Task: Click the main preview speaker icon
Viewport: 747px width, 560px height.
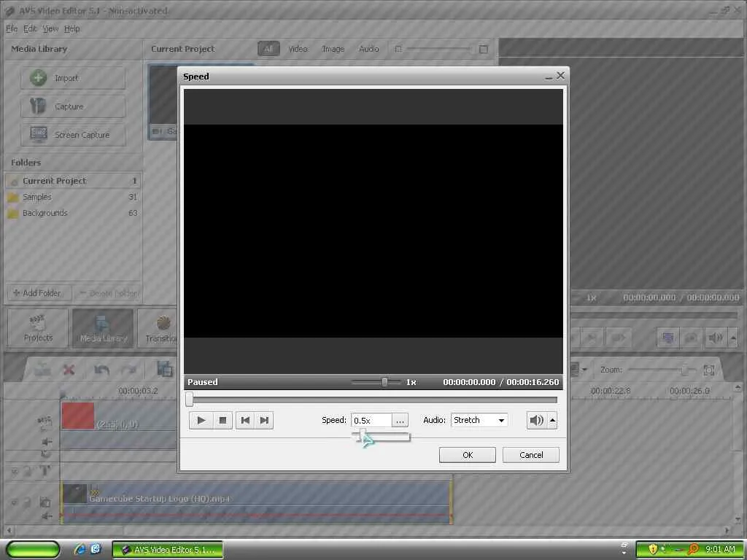Action: pos(715,338)
